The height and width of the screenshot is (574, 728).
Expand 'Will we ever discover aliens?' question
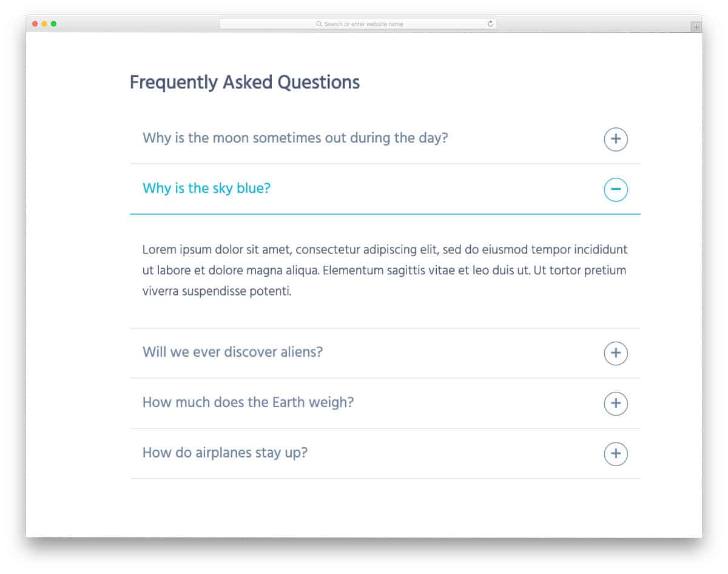(232, 352)
